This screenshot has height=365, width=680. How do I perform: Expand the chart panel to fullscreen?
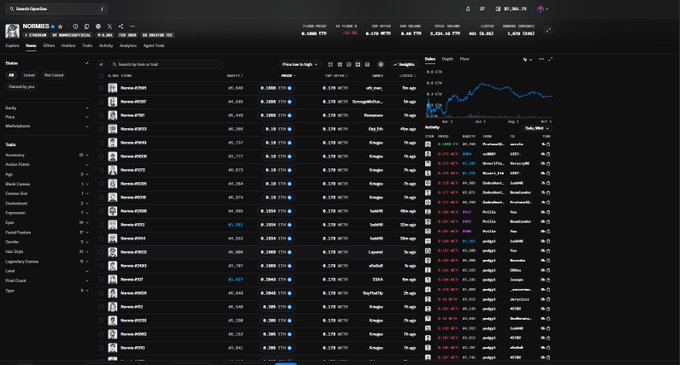click(550, 59)
